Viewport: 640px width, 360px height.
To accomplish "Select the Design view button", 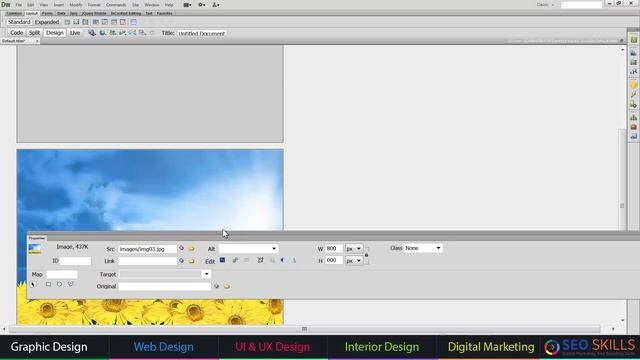I will pyautogui.click(x=54, y=33).
